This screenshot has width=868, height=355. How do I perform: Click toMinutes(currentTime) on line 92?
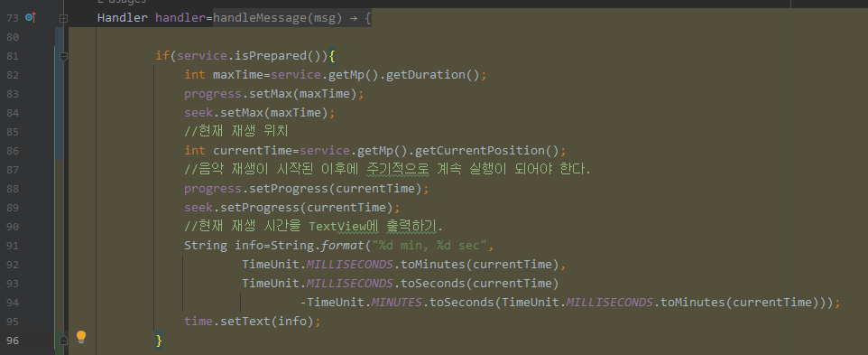pos(479,264)
